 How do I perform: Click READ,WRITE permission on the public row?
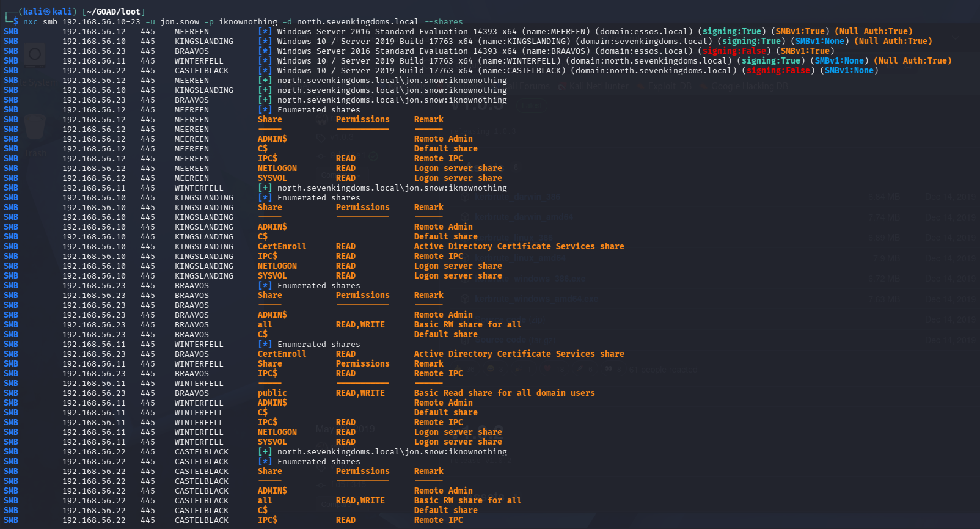point(360,393)
